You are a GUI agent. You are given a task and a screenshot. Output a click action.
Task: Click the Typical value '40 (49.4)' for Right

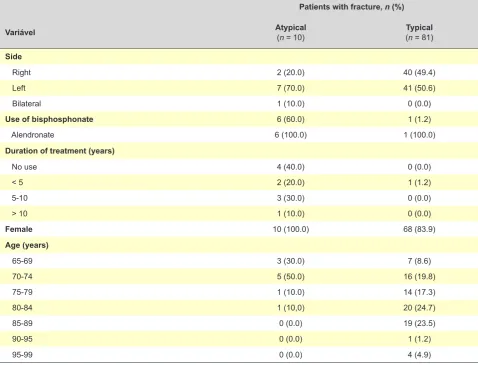click(419, 72)
